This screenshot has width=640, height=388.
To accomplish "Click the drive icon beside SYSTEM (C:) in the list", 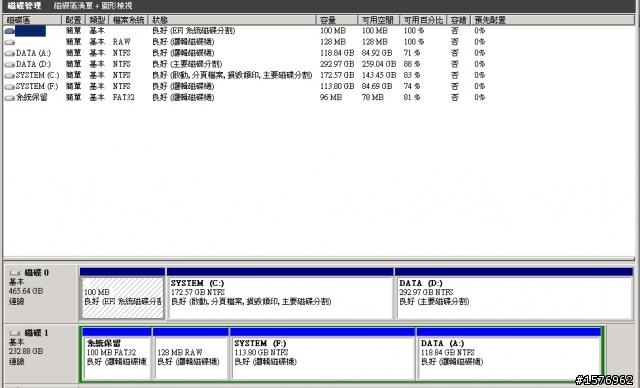I will [9, 75].
